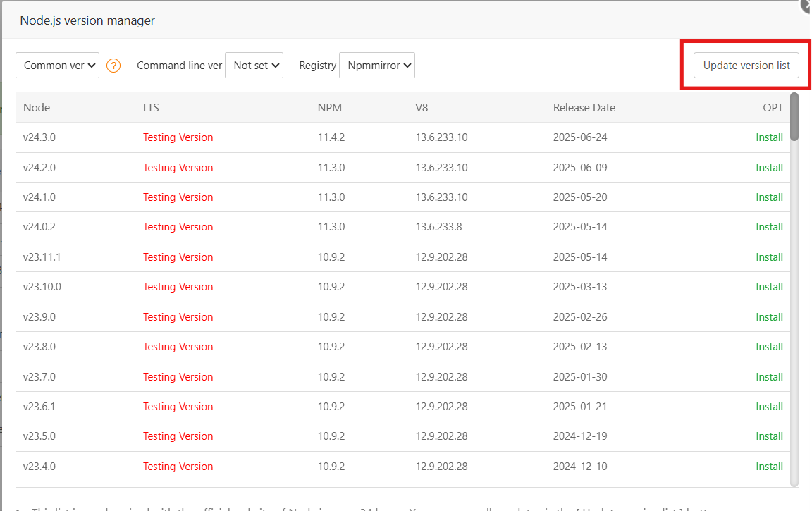The width and height of the screenshot is (812, 511).
Task: Install Node v24.2.0
Action: pos(769,168)
